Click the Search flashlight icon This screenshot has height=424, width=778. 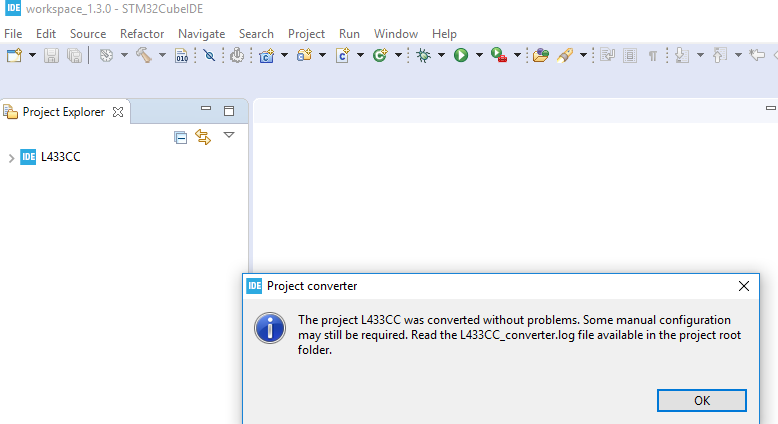[565, 55]
